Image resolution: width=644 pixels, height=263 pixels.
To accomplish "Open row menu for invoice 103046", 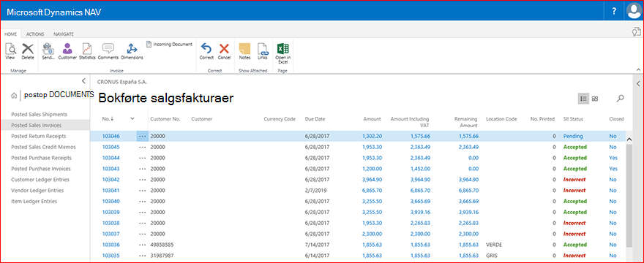I will tap(143, 136).
